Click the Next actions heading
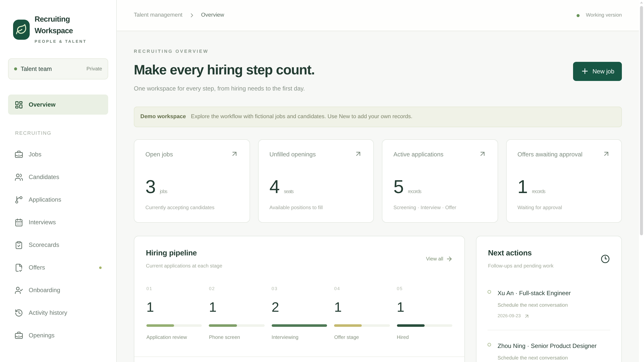644x362 pixels. coord(510,253)
